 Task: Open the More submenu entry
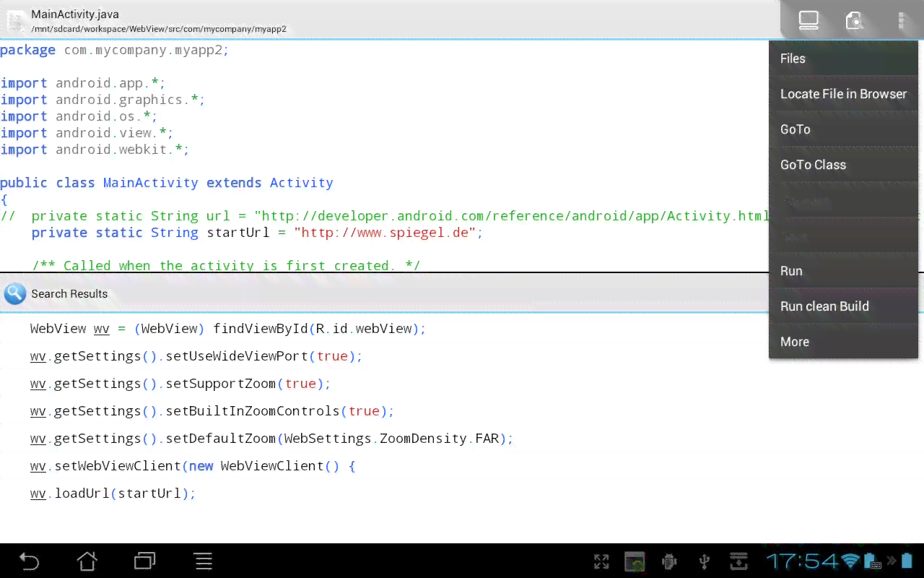click(843, 342)
